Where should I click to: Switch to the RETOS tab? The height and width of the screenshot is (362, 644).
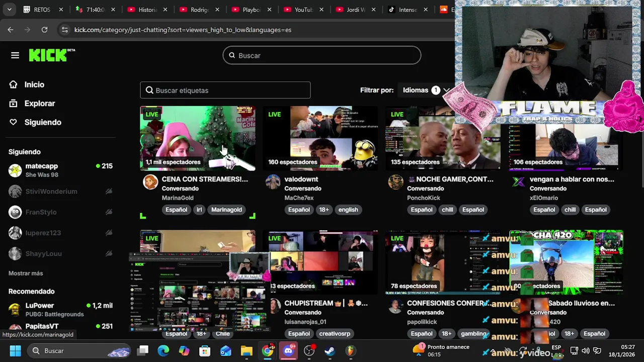(42, 10)
